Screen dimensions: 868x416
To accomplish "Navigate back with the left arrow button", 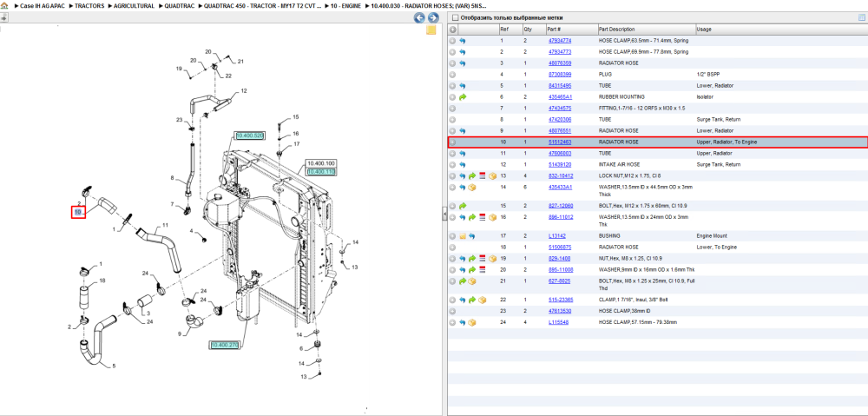I will pyautogui.click(x=419, y=17).
